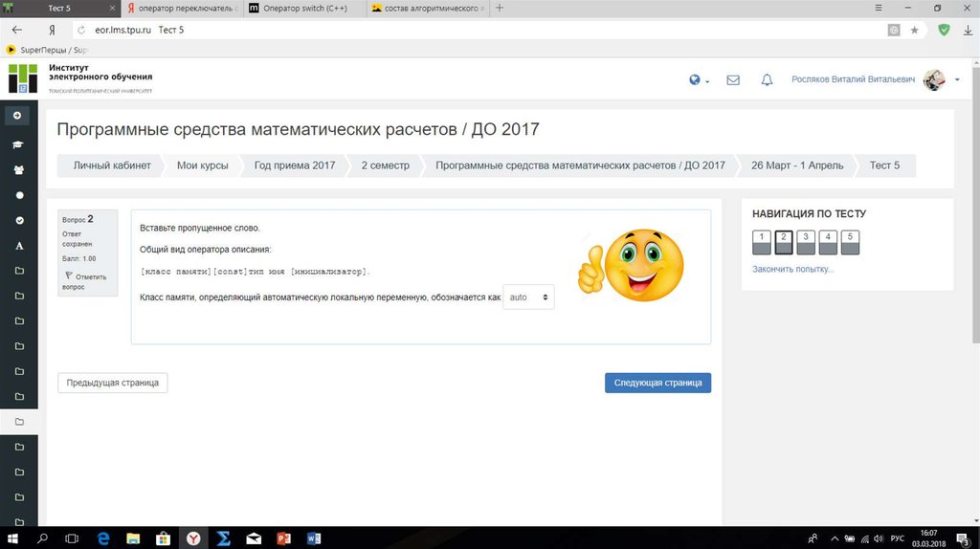Open Мои курсы breadcrumb
Screen dimensions: 980x549
[x=203, y=165]
